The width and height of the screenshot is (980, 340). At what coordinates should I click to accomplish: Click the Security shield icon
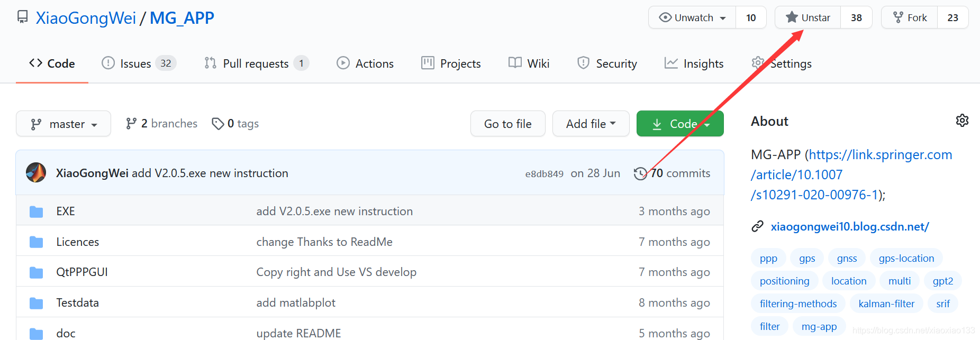coord(583,63)
